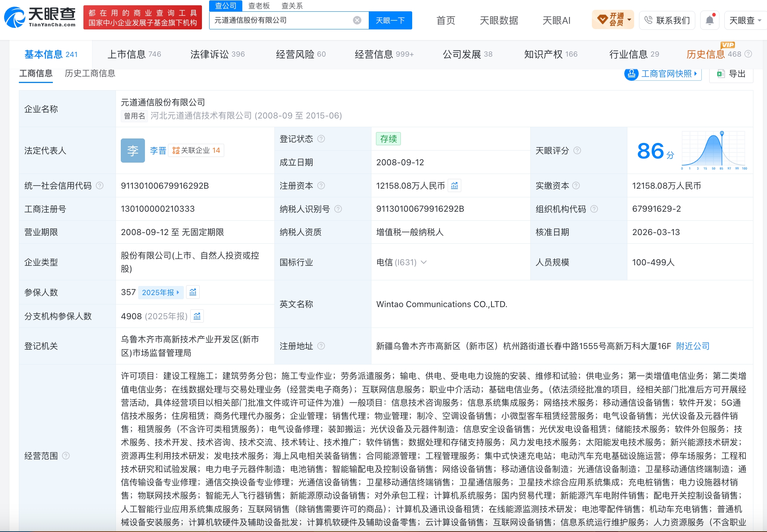Open 附近公司 nearby companies link

693,346
